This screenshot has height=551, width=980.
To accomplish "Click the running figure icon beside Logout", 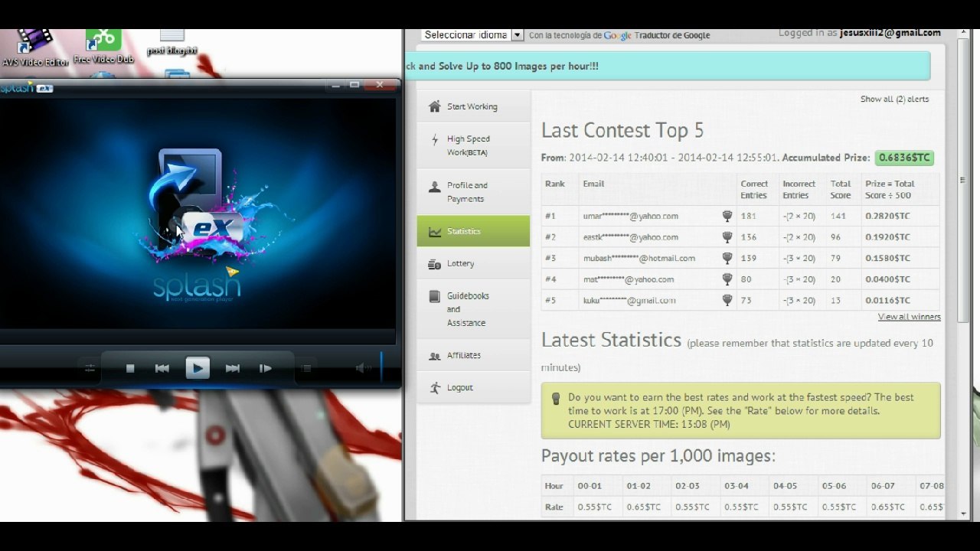I will [x=435, y=388].
